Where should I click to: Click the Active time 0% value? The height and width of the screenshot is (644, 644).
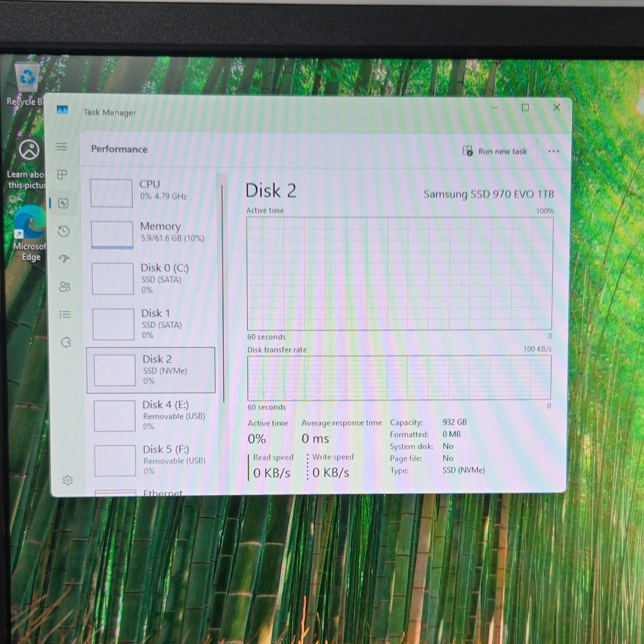click(x=257, y=439)
